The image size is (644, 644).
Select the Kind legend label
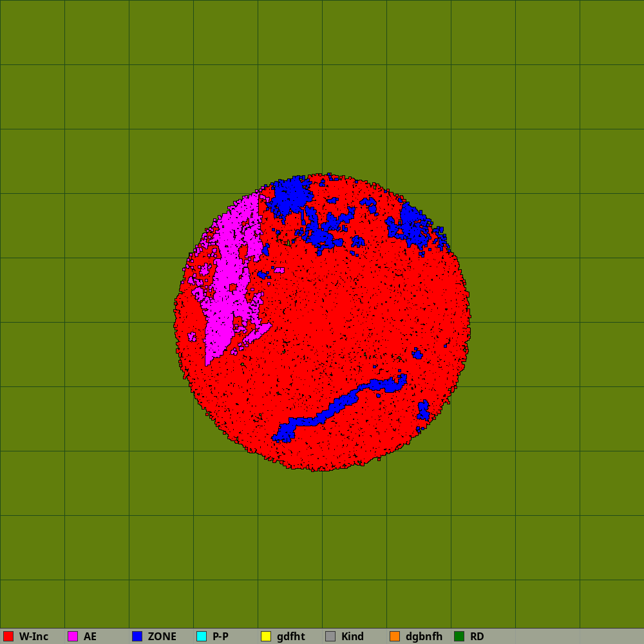(352, 636)
